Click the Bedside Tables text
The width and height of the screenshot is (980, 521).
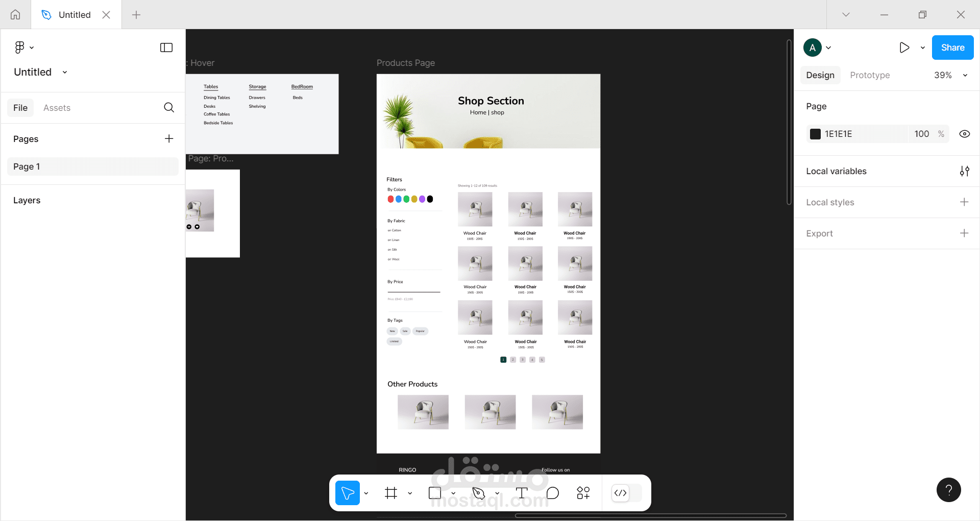[x=218, y=123]
